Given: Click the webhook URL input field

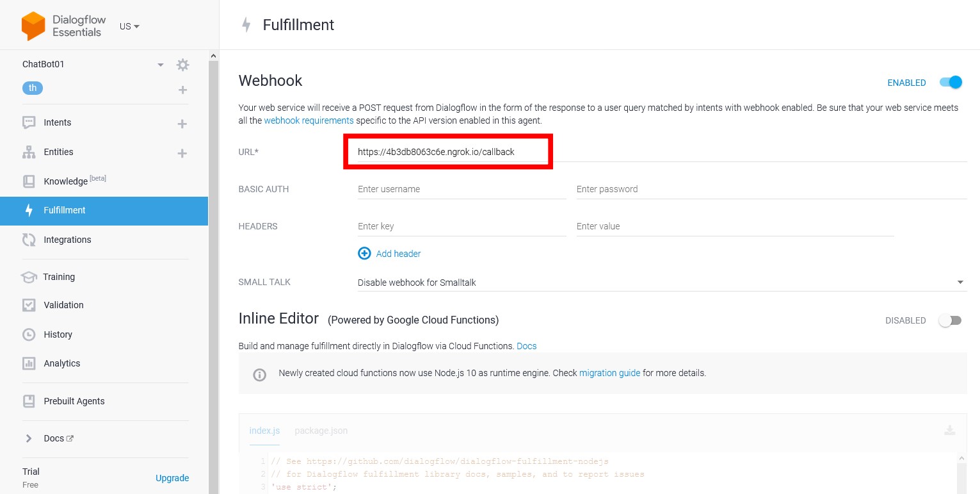Looking at the screenshot, I should [662, 152].
